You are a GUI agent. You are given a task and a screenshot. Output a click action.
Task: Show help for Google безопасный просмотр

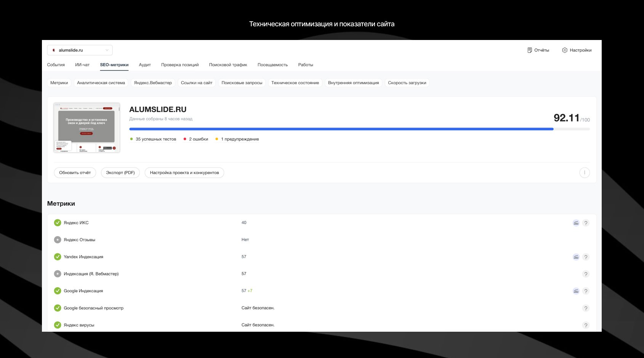click(586, 308)
